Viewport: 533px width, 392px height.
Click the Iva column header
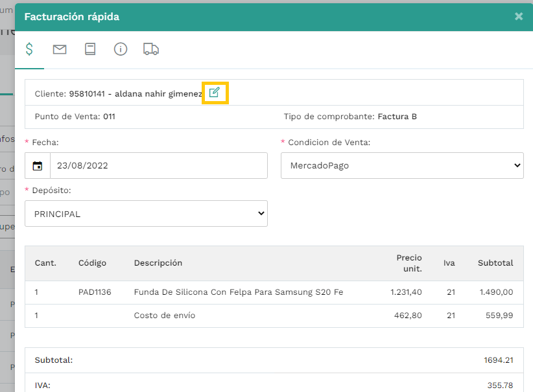click(449, 263)
